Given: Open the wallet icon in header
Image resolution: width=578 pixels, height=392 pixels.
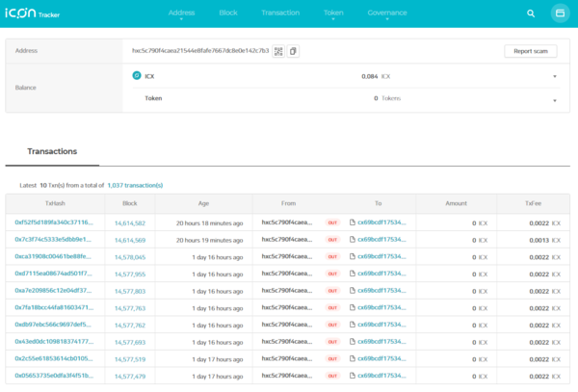Looking at the screenshot, I should click(x=560, y=13).
